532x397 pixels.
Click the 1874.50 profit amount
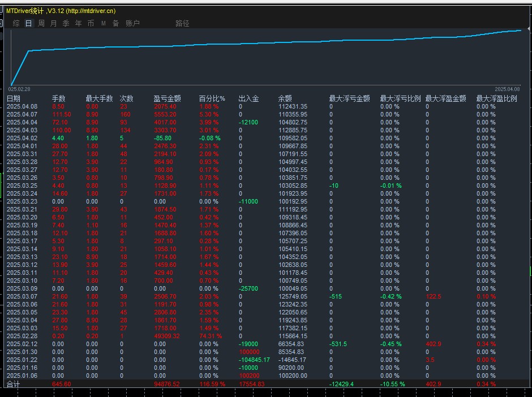[165, 209]
